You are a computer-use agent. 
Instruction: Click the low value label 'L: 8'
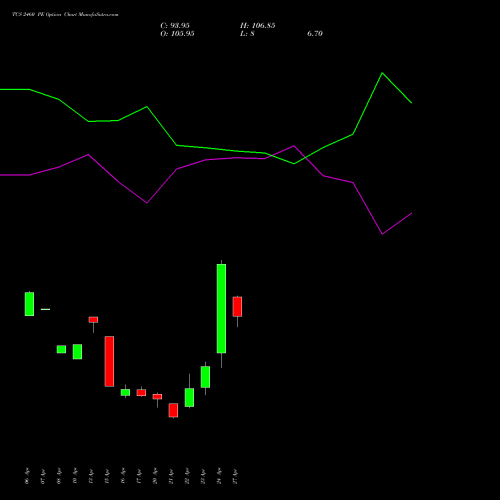click(247, 34)
